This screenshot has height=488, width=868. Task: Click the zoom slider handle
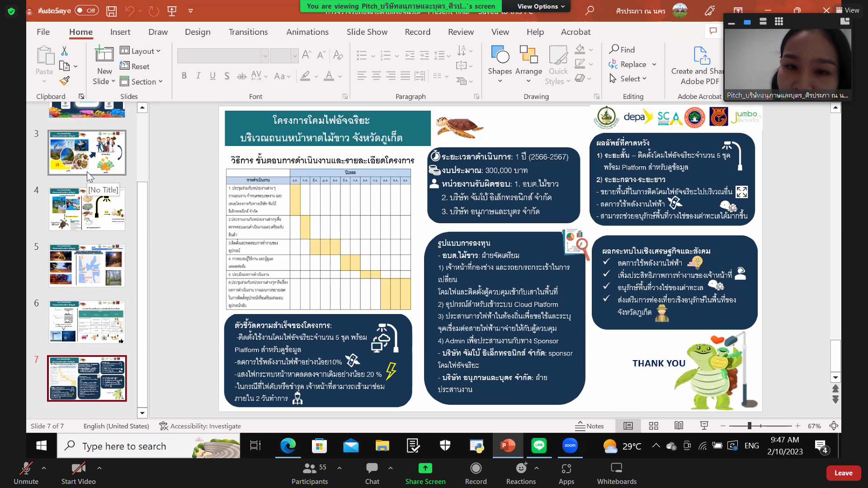749,426
